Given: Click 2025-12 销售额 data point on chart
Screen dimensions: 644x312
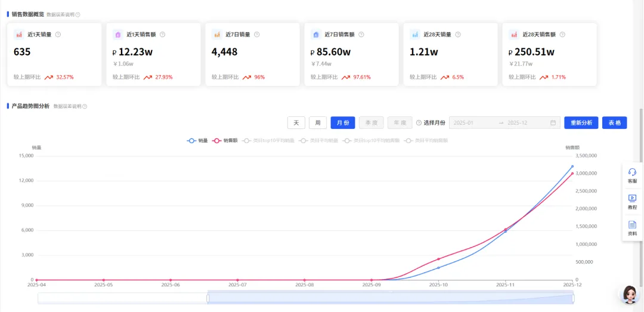Looking at the screenshot, I should 572,174.
